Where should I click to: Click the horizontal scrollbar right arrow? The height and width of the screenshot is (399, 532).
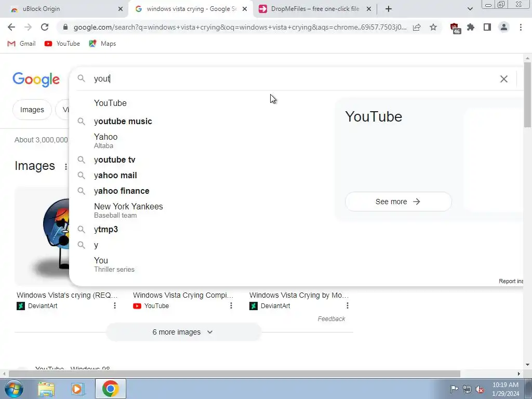[519, 374]
